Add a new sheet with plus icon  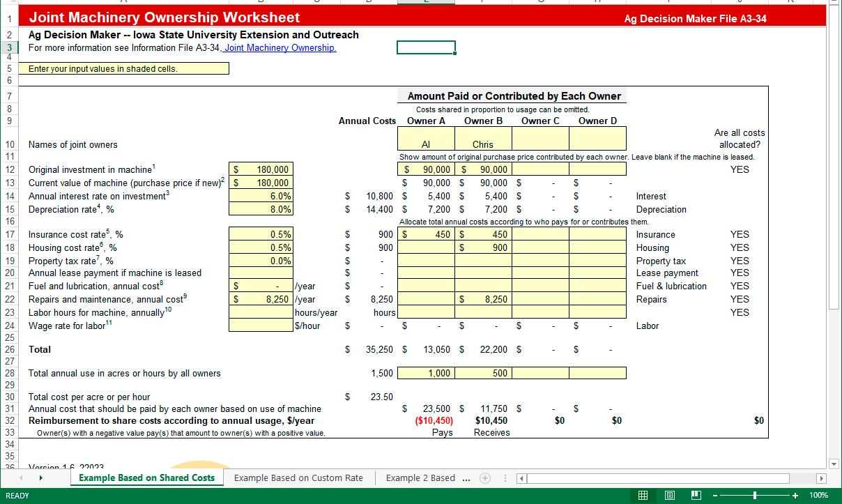click(485, 478)
